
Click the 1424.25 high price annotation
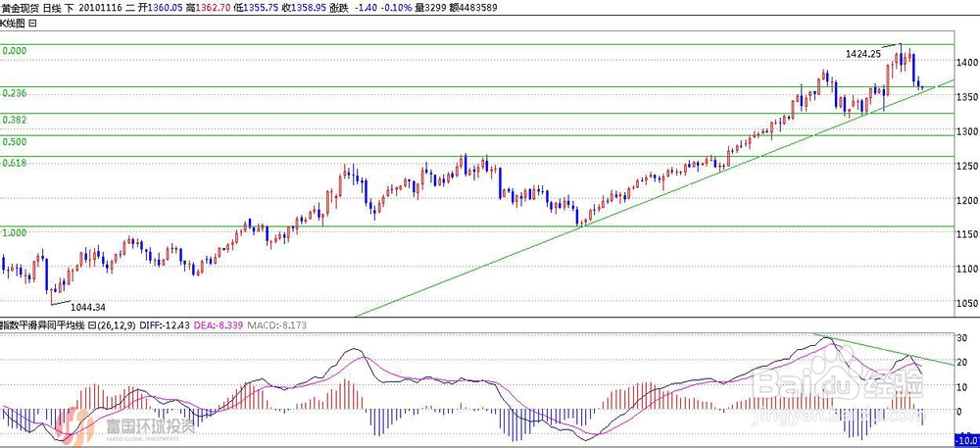click(x=863, y=54)
